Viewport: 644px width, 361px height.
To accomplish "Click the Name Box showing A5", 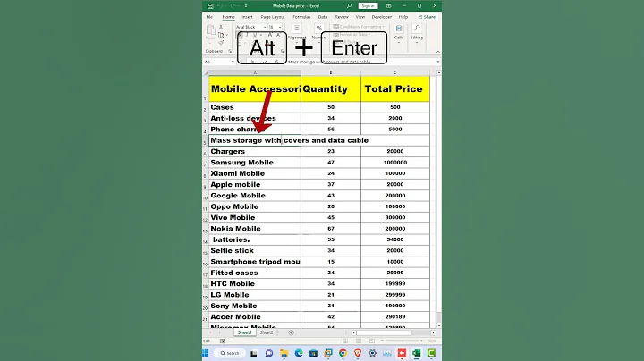I will point(216,62).
